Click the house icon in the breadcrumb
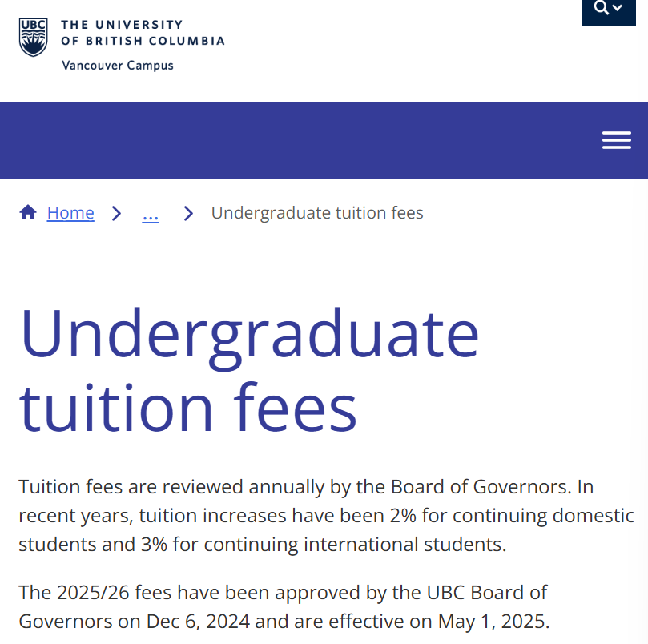Image resolution: width=648 pixels, height=644 pixels. (28, 212)
